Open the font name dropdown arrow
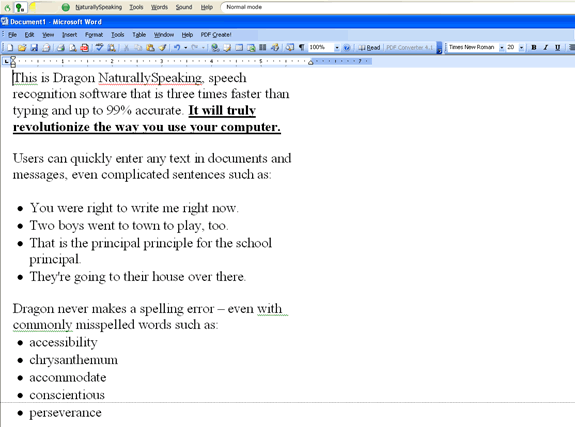Screen dimensions: 576x428 (501, 47)
